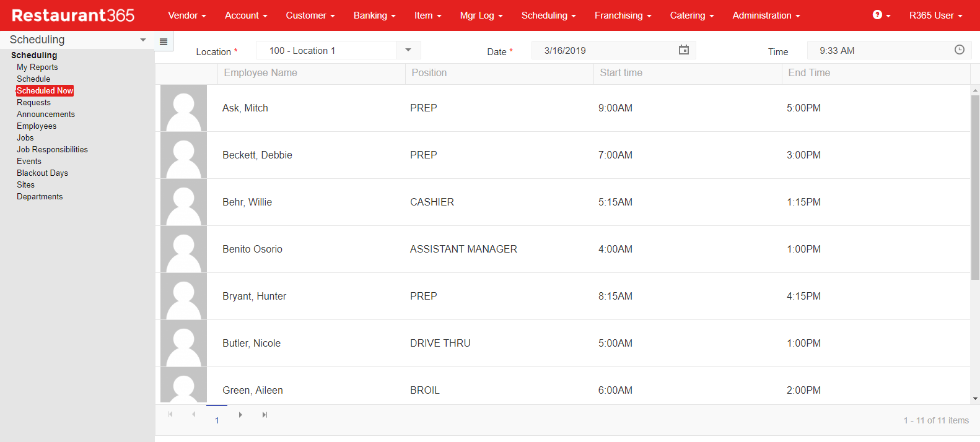Viewport: 980px width, 442px height.
Task: Click Debbie Beckett's avatar photo
Action: [x=183, y=155]
